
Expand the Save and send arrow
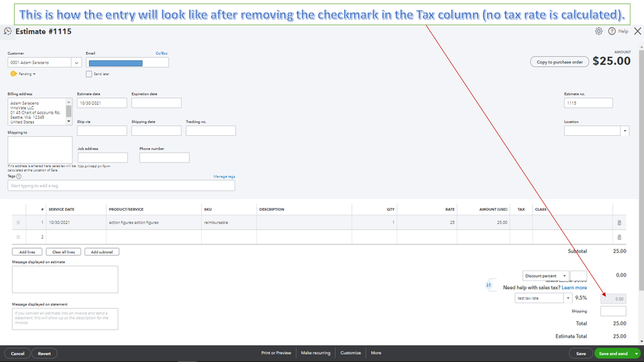coord(637,354)
